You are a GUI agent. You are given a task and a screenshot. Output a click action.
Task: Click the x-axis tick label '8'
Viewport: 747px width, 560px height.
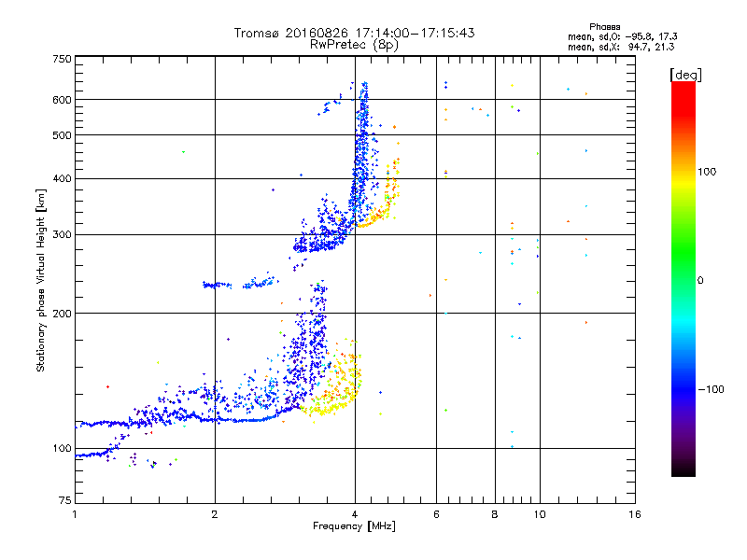pyautogui.click(x=495, y=514)
